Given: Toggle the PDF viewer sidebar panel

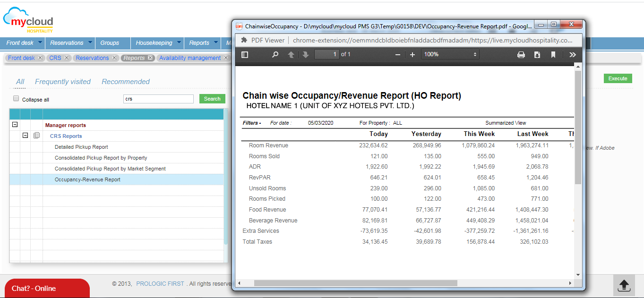Looking at the screenshot, I should pyautogui.click(x=245, y=55).
